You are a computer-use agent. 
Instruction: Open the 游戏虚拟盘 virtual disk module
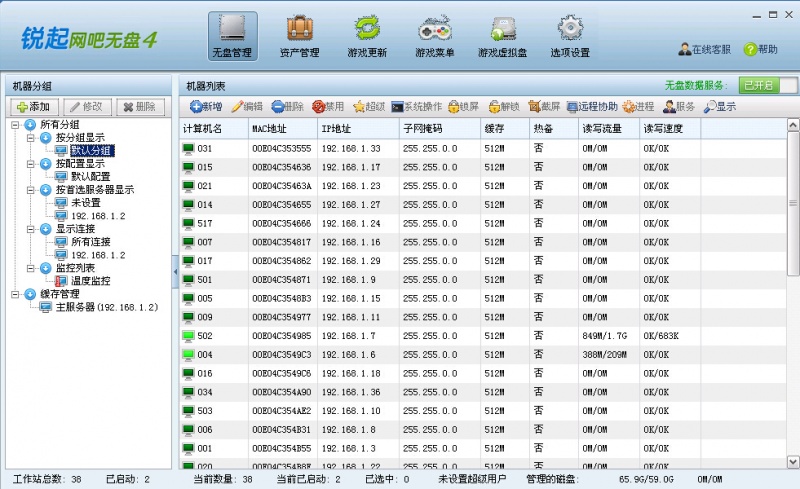tap(502, 36)
